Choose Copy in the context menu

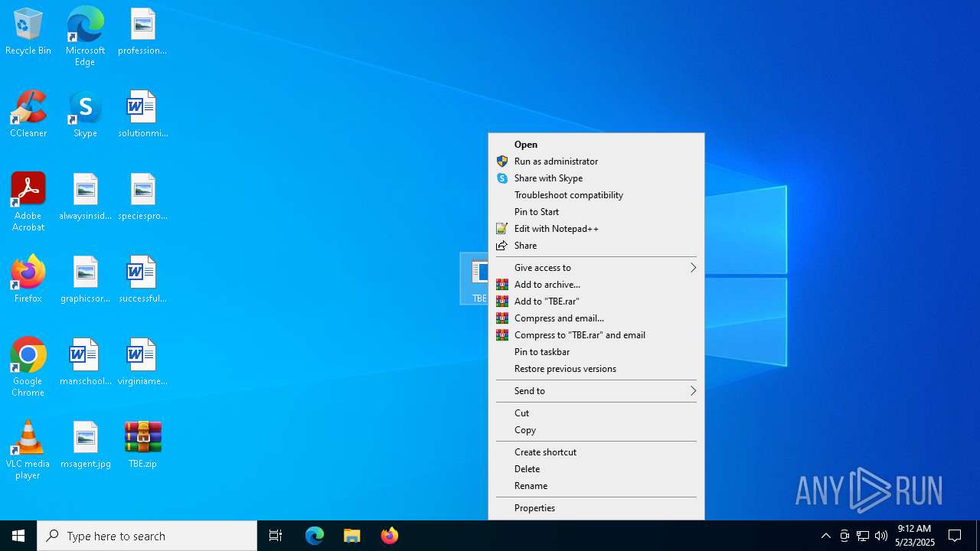[596, 430]
